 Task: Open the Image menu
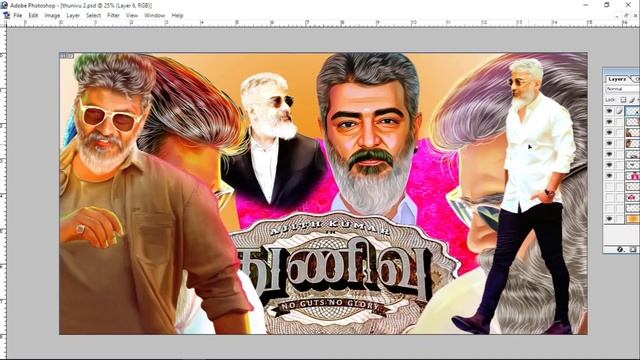pos(52,16)
